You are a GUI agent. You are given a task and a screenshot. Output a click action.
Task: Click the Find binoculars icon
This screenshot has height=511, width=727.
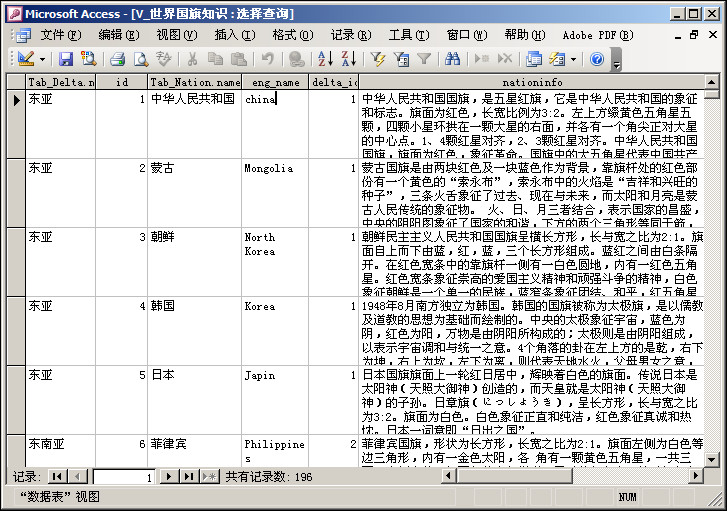(453, 59)
